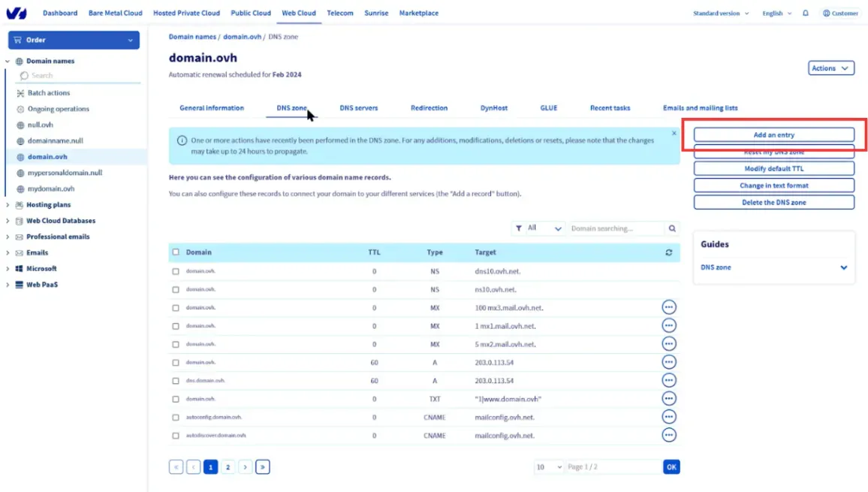Viewport: 868px width, 492px height.
Task: Open the record type filter dropdown
Action: [x=538, y=228]
